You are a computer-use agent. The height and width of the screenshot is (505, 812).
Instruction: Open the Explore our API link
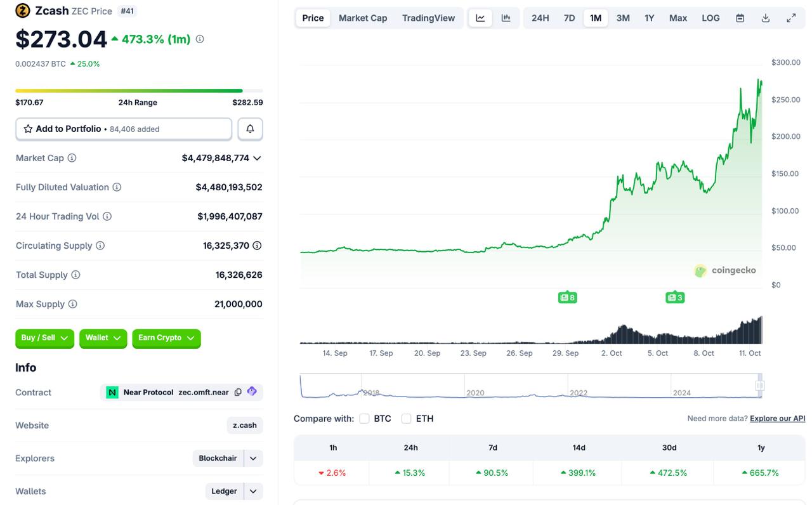tap(777, 419)
